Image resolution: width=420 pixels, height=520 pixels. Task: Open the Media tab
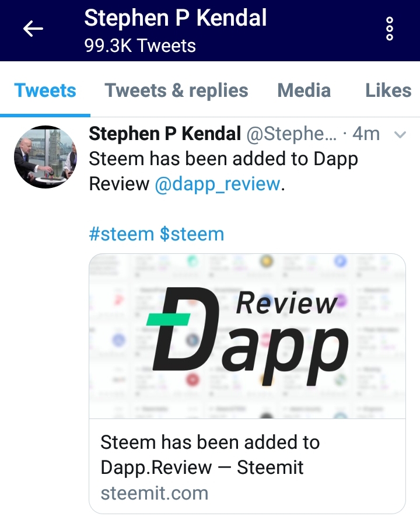point(304,90)
